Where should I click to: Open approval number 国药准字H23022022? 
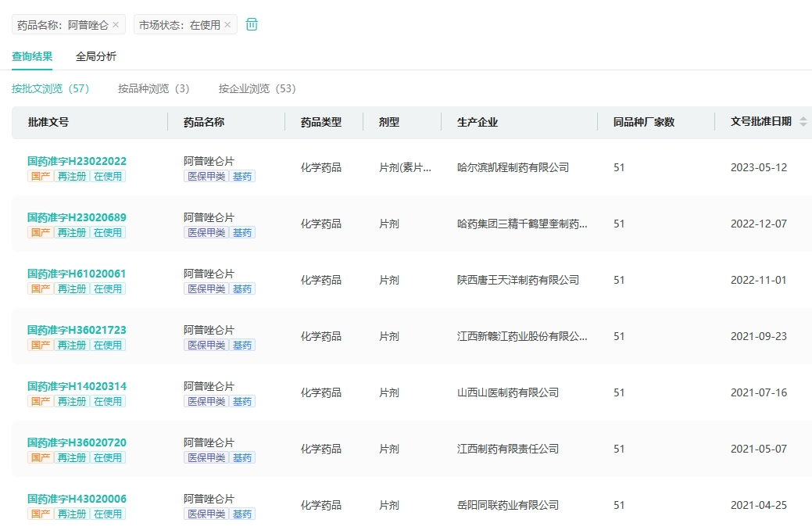click(77, 161)
